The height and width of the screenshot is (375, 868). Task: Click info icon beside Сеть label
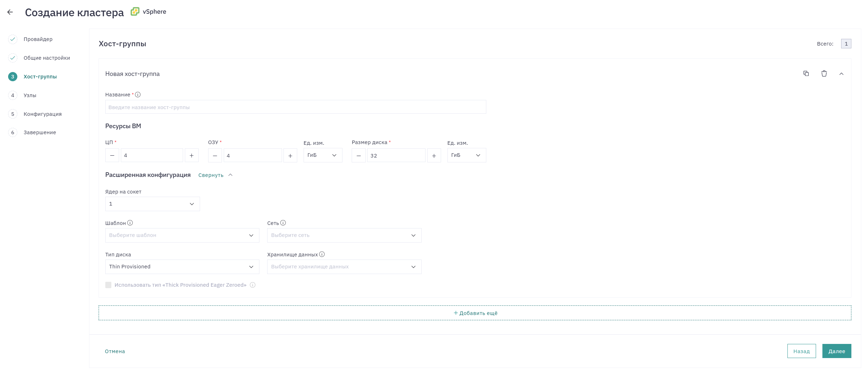tap(283, 223)
